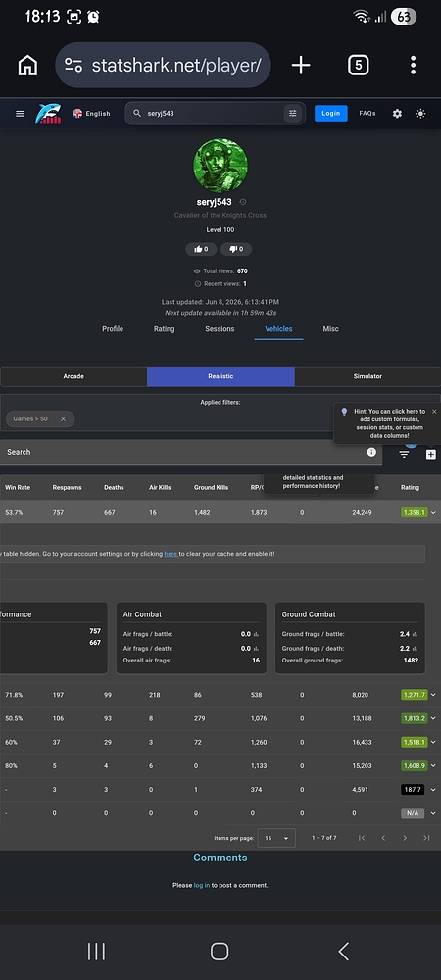This screenshot has height=980, width=441.
Task: Go to the previous page of results
Action: [x=383, y=838]
